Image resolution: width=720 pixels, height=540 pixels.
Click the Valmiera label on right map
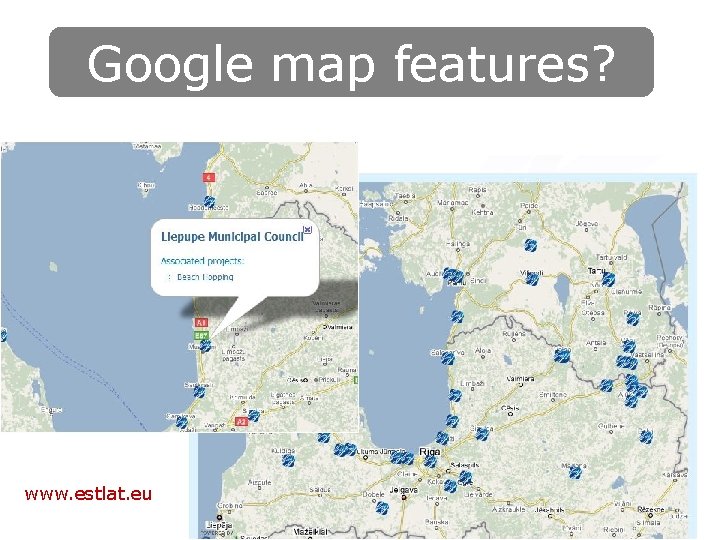(x=520, y=379)
